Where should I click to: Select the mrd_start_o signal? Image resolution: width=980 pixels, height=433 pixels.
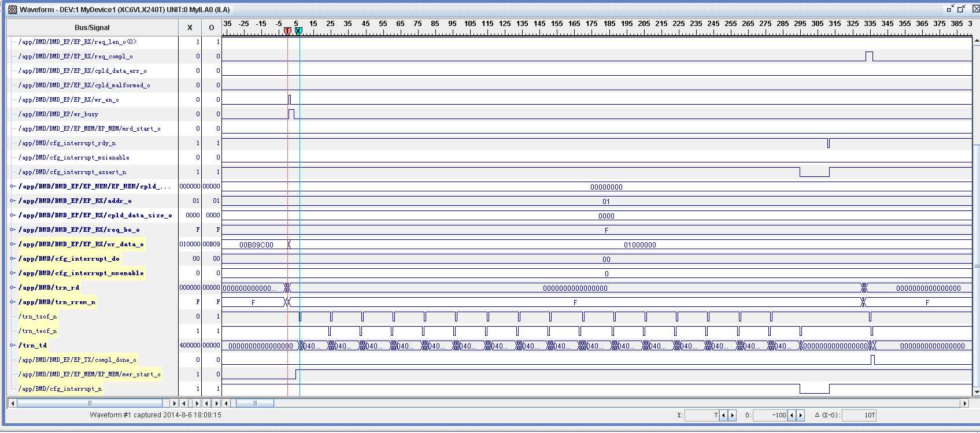(90, 128)
